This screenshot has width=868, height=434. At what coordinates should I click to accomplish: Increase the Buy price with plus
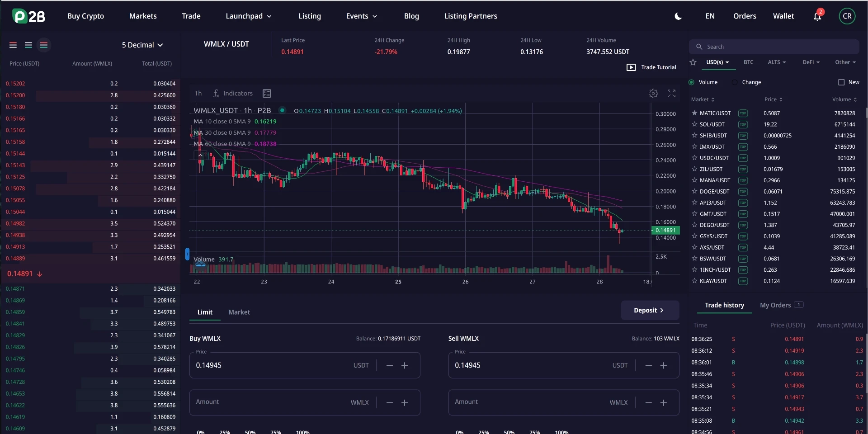tap(405, 365)
